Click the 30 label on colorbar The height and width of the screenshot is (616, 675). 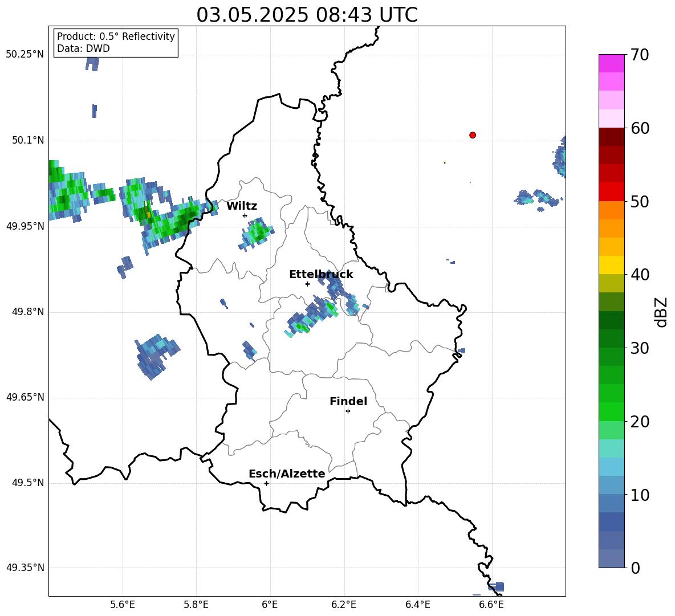coord(640,348)
